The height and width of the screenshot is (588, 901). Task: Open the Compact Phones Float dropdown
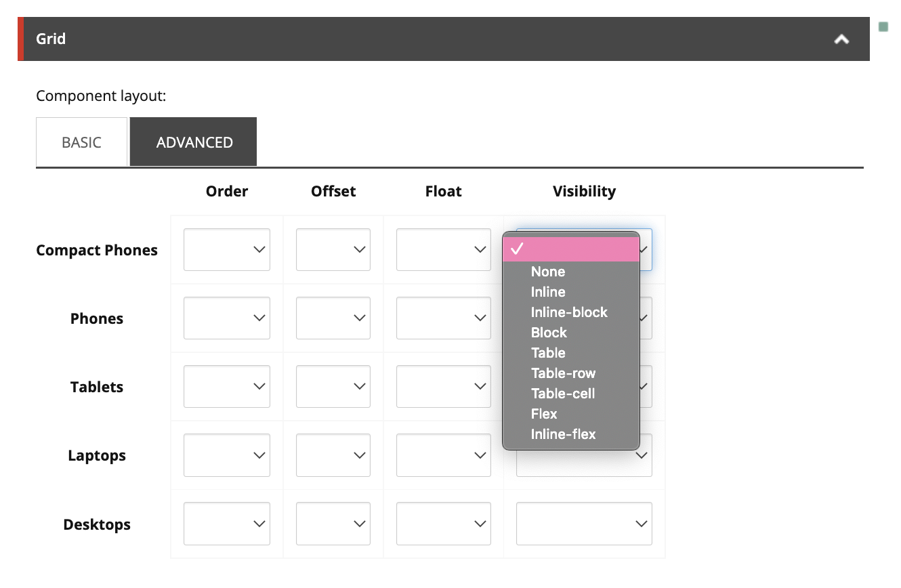click(x=444, y=250)
